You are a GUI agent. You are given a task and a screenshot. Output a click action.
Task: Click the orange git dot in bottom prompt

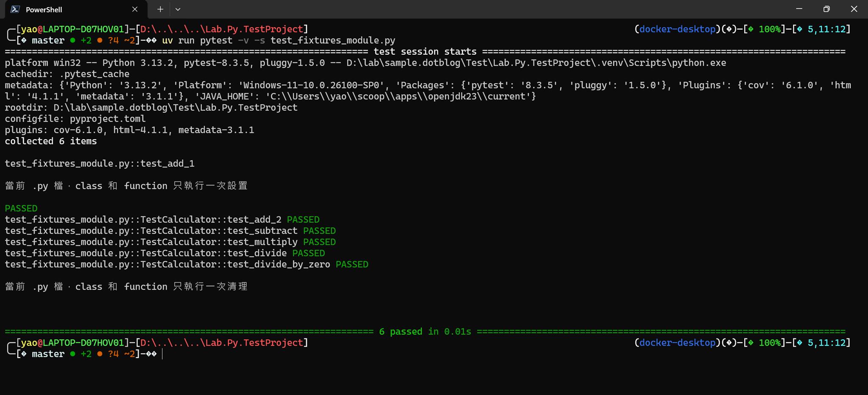pyautogui.click(x=100, y=354)
